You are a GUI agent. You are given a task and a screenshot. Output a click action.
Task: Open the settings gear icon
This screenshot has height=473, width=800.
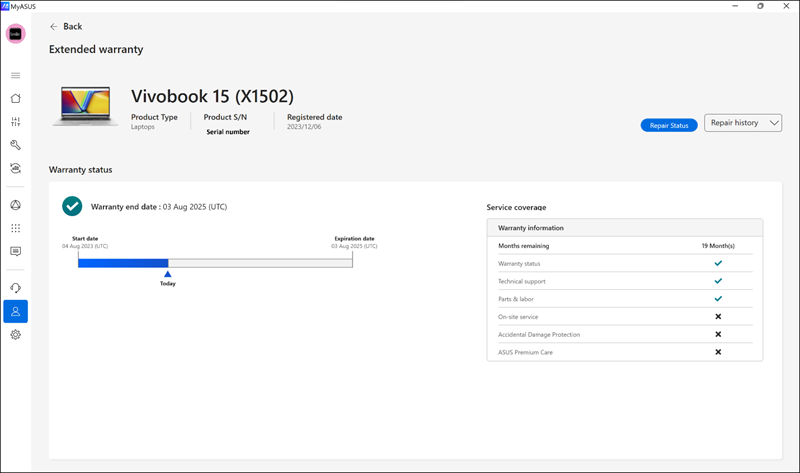coord(15,335)
